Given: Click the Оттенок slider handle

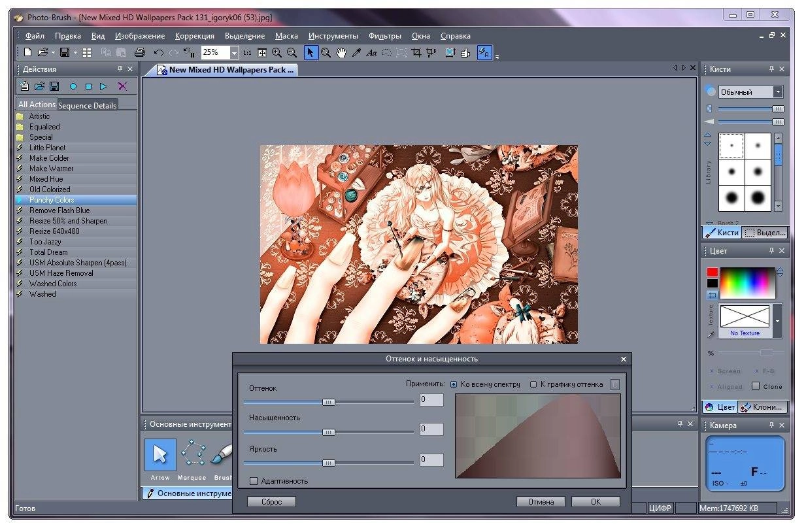Looking at the screenshot, I should click(329, 402).
